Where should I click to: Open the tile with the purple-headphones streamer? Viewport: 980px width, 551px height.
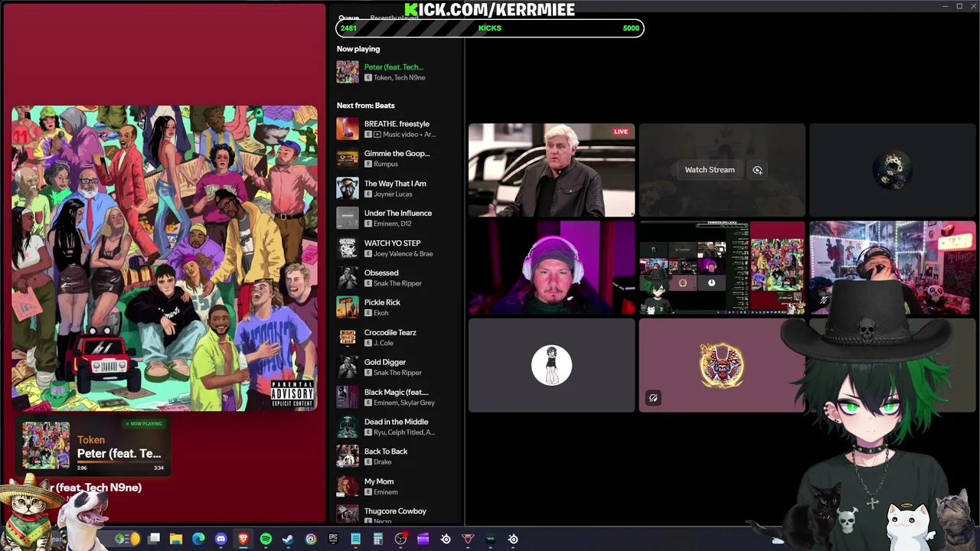pos(551,268)
